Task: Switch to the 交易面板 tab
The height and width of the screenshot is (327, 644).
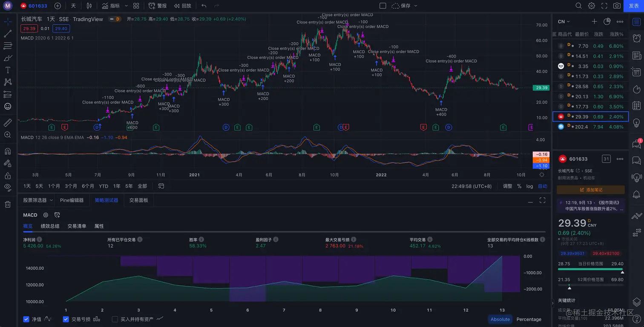Action: tap(139, 200)
